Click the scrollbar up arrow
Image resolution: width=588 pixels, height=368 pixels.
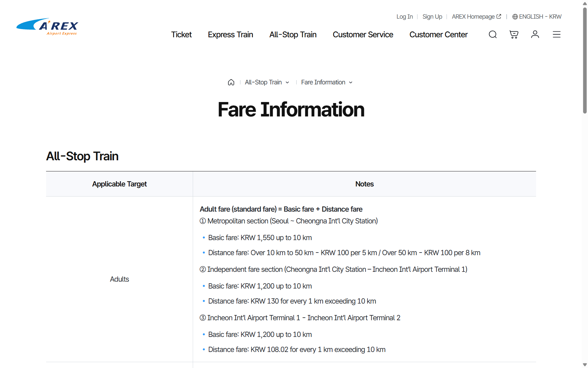pyautogui.click(x=585, y=4)
